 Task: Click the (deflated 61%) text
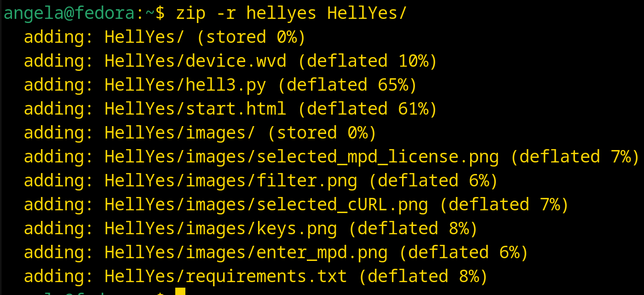coord(368,109)
